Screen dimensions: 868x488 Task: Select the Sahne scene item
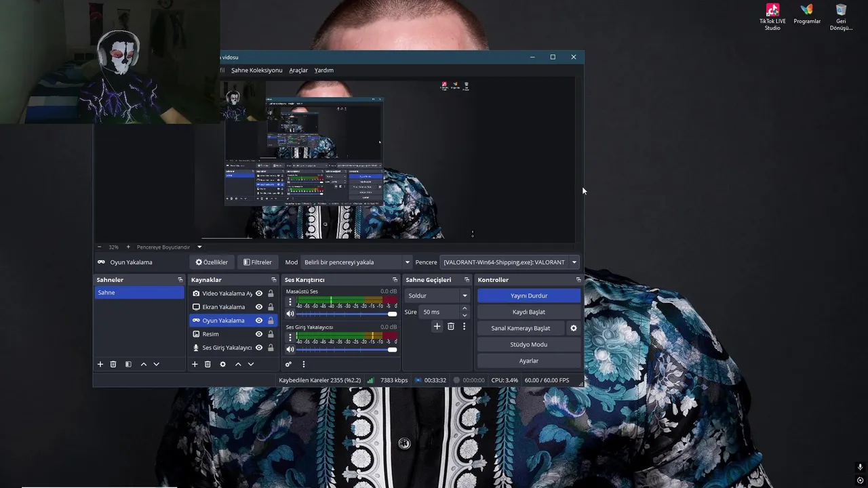[139, 293]
